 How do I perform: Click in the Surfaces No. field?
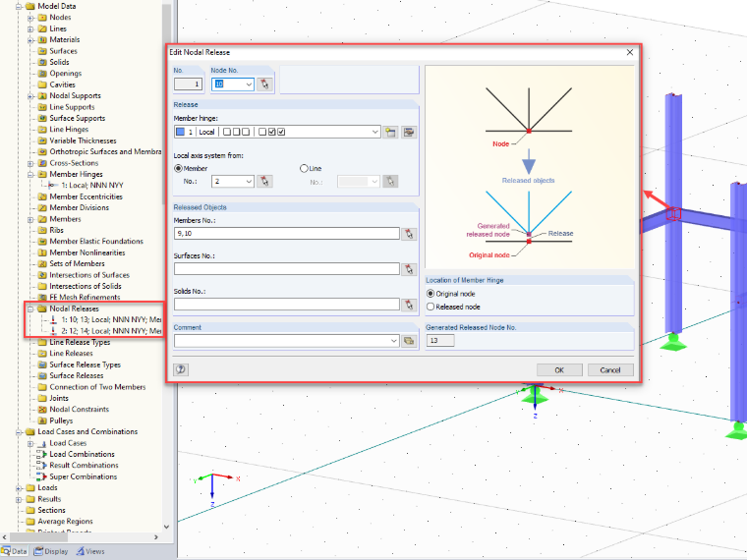coord(287,269)
